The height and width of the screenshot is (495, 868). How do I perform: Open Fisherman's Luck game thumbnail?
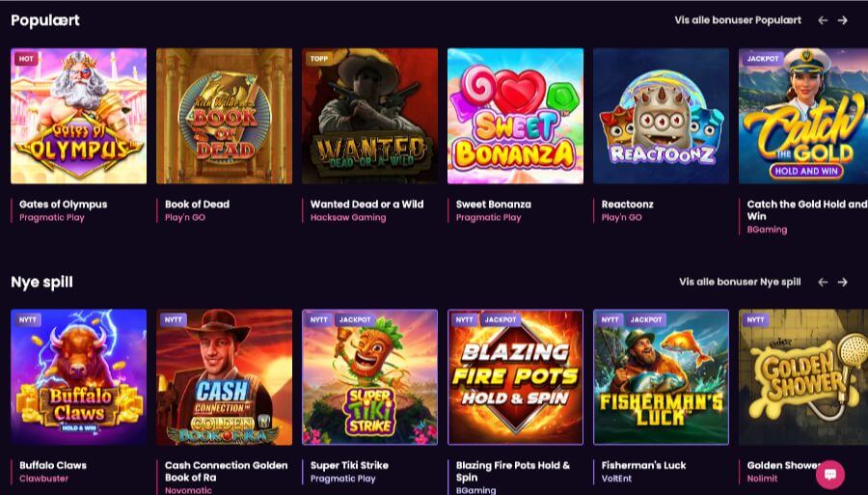[x=661, y=377]
